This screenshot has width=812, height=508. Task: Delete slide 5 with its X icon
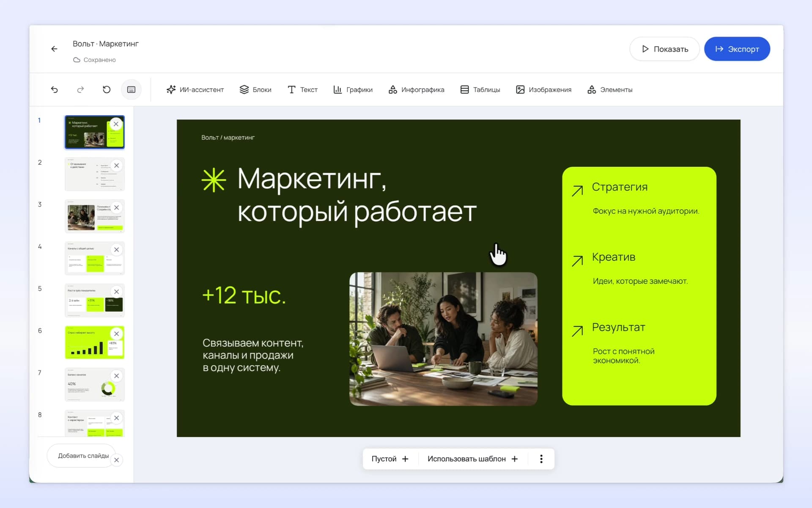point(117,292)
